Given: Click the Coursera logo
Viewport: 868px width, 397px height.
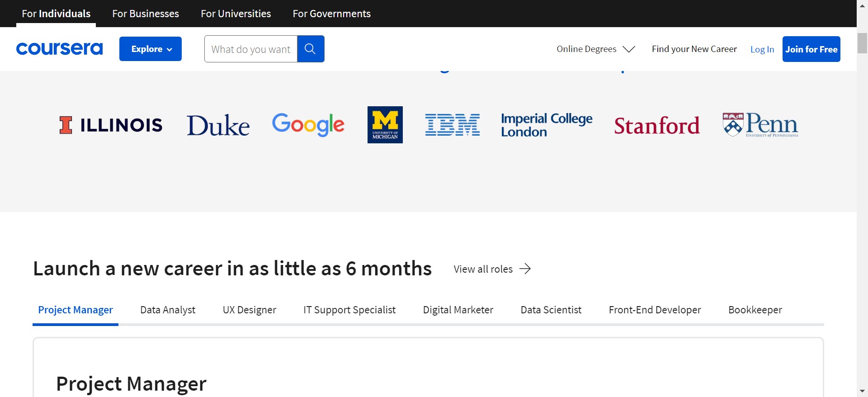Looking at the screenshot, I should coord(59,49).
